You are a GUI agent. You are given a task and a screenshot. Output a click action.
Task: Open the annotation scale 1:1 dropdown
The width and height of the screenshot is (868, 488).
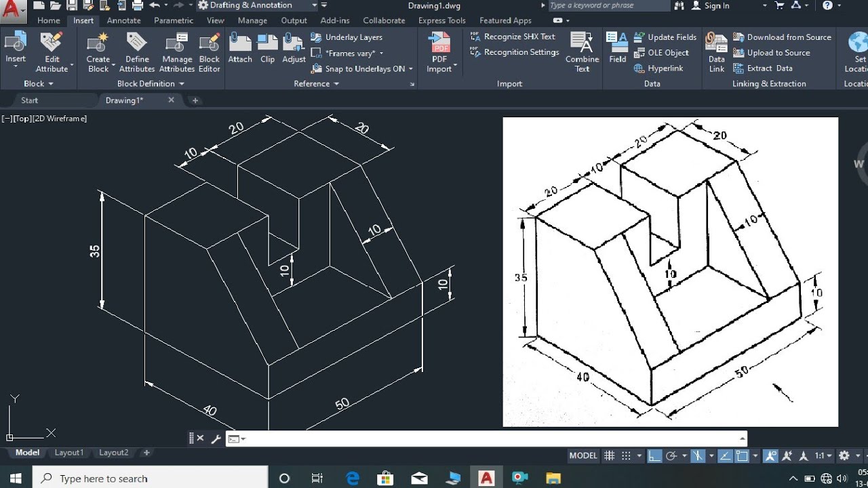tap(823, 455)
